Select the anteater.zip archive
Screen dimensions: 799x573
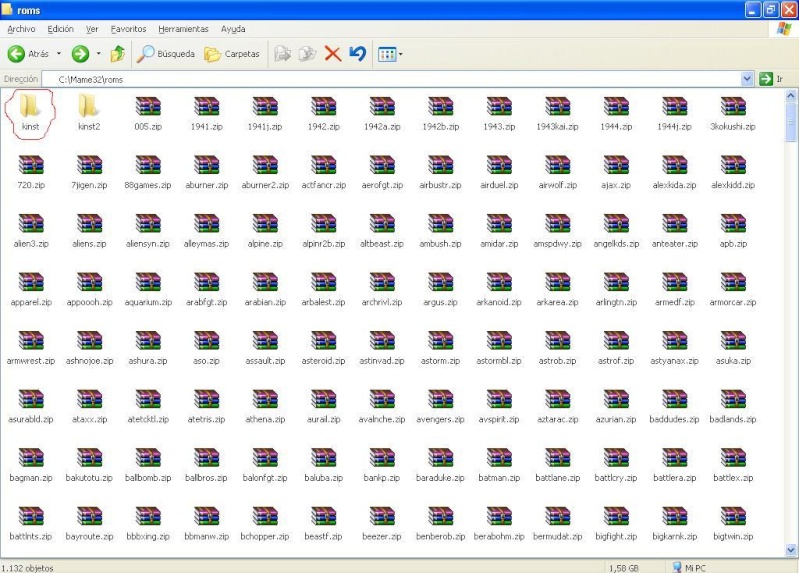pos(675,230)
